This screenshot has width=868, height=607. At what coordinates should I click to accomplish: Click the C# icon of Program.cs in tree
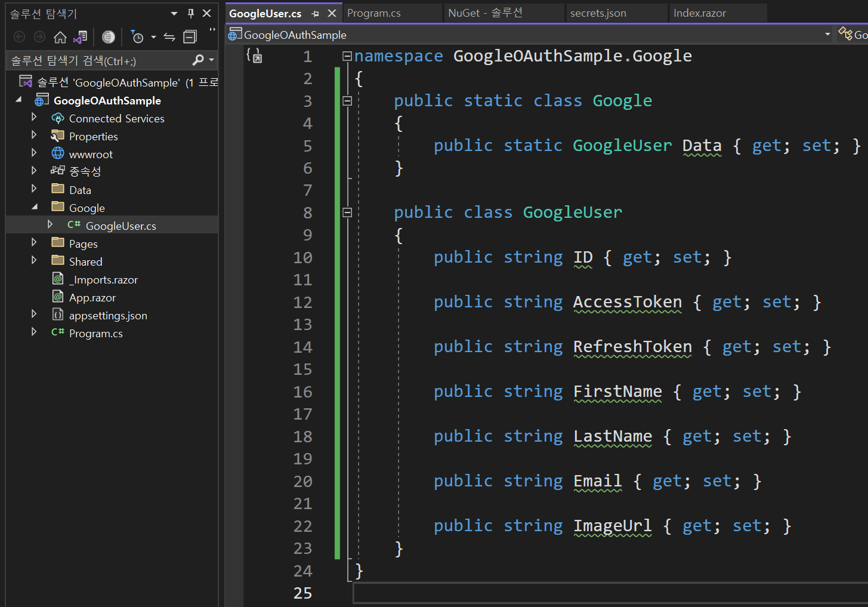58,332
